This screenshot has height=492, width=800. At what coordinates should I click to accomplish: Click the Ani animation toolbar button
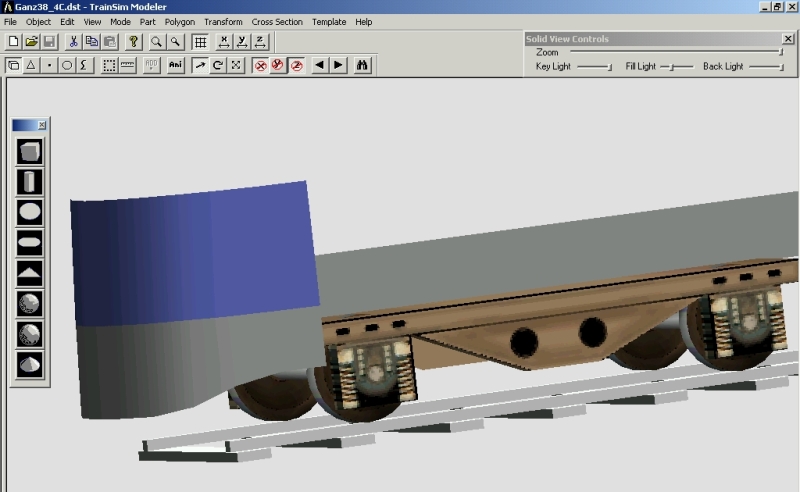[x=176, y=65]
